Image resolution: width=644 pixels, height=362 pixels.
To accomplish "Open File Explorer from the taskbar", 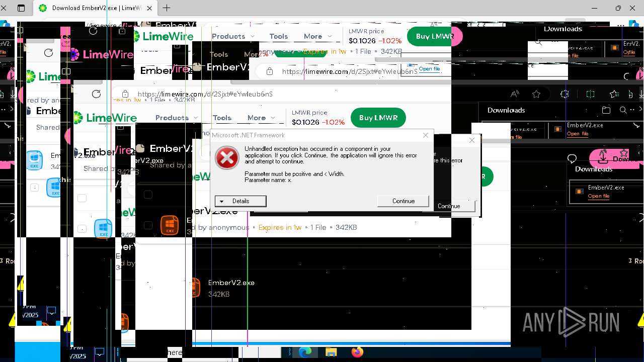I will (x=331, y=352).
